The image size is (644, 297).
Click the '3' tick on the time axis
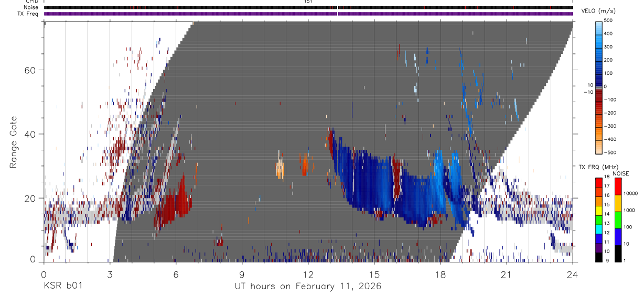(110, 274)
